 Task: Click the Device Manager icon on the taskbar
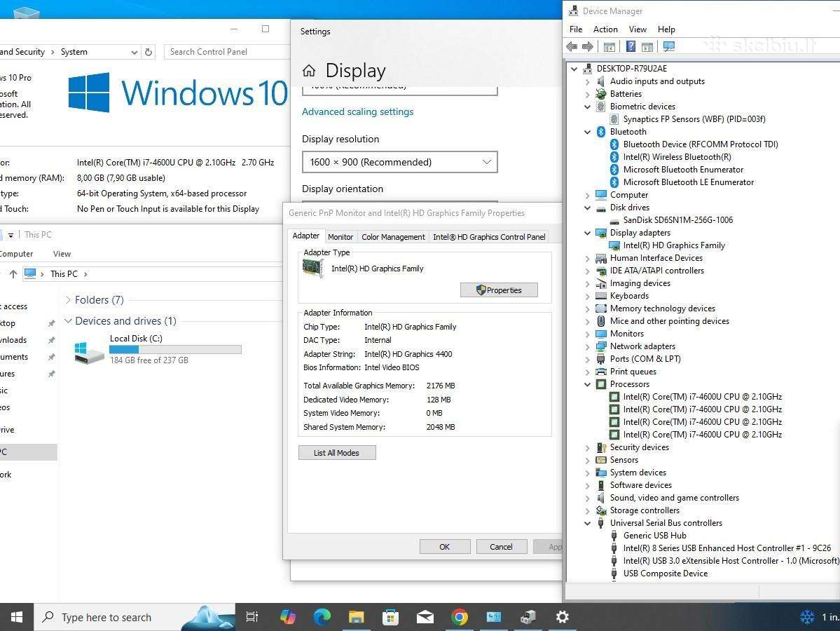[x=528, y=617]
